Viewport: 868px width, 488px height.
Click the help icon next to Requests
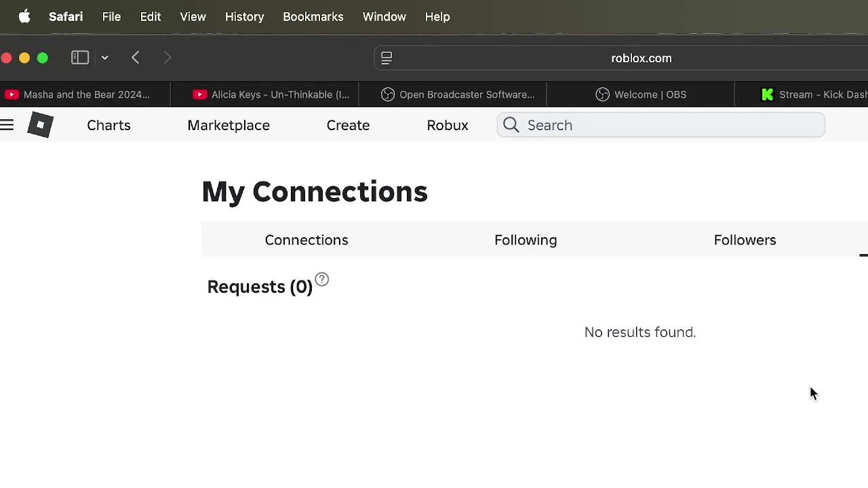322,279
